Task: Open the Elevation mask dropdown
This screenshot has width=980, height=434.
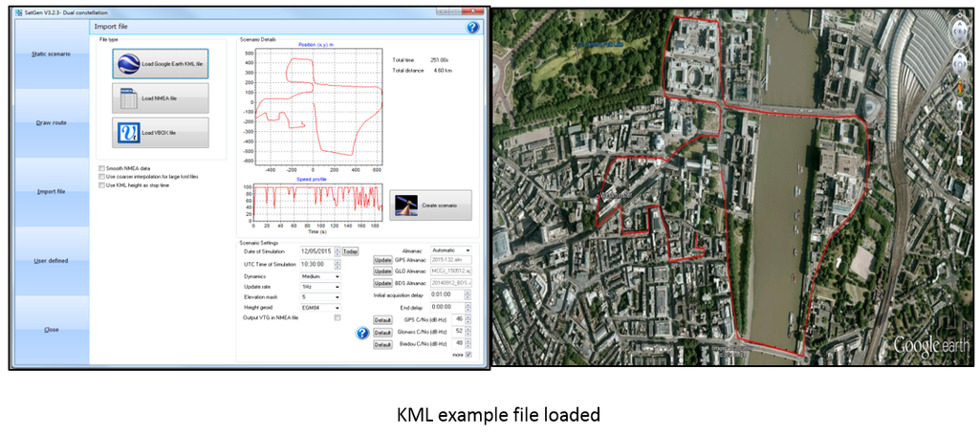Action: tap(320, 297)
